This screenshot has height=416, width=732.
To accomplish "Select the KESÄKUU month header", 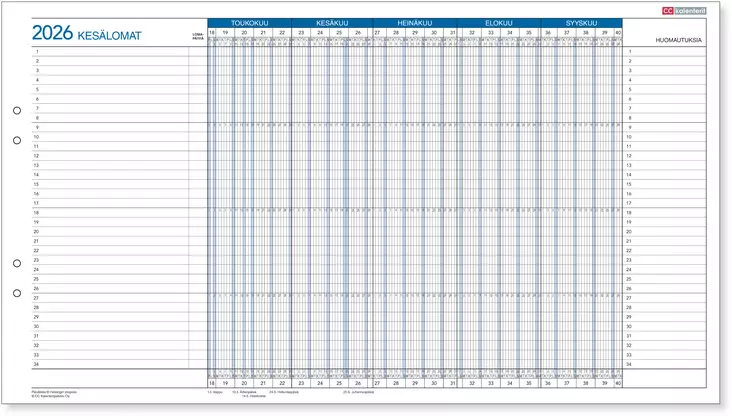I will (x=331, y=22).
